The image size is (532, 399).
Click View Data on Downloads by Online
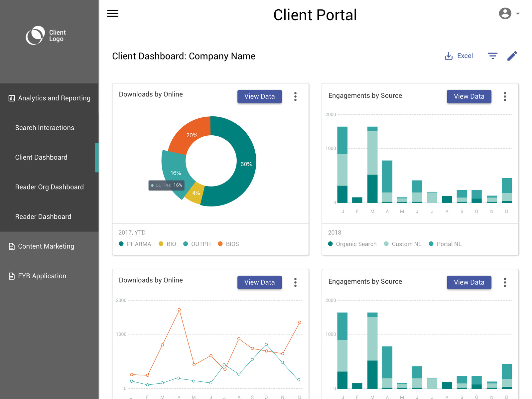click(x=259, y=96)
